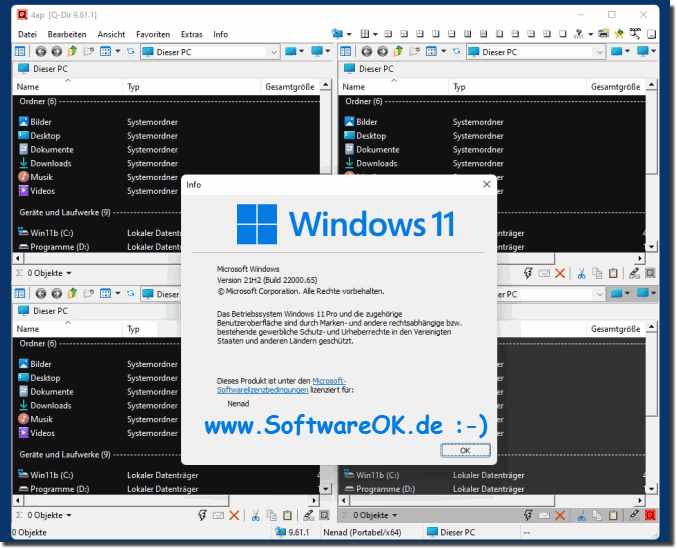Open the top-right address bar dropdown

click(600, 52)
